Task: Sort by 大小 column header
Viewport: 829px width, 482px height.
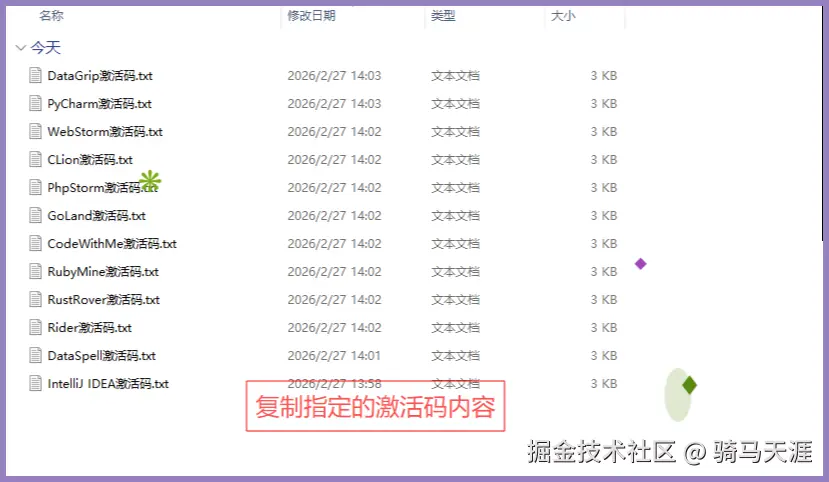Action: pos(563,16)
